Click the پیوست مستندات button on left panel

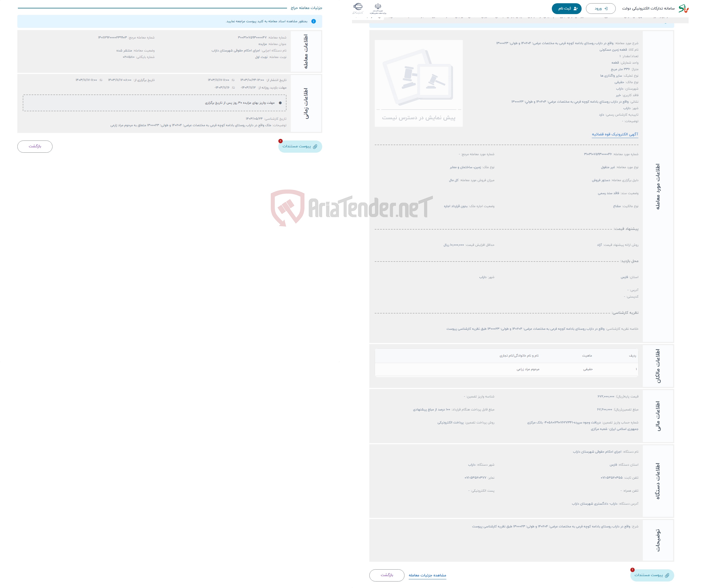click(299, 146)
